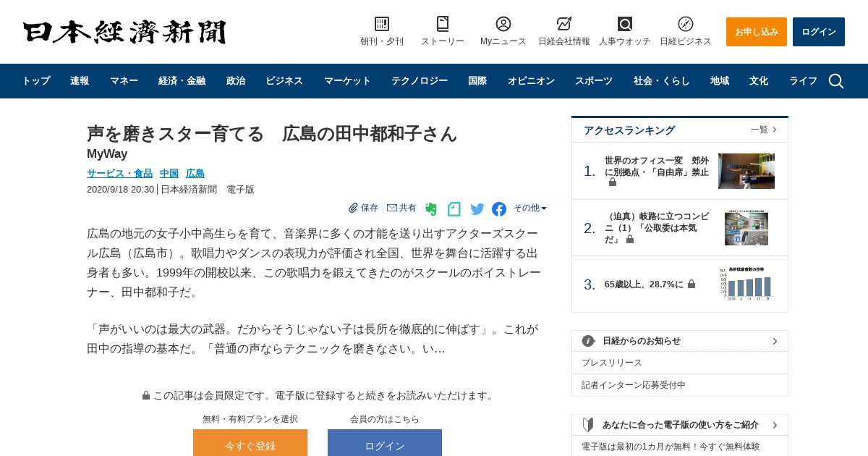Open 日経ビジネス compass icon
This screenshot has height=456, width=868.
tap(686, 24)
